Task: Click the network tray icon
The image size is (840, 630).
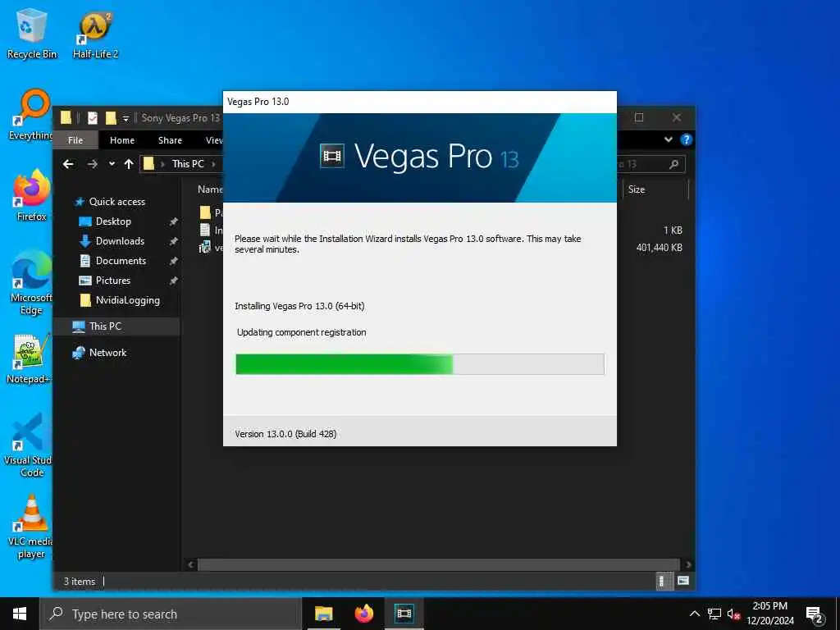Action: click(714, 614)
